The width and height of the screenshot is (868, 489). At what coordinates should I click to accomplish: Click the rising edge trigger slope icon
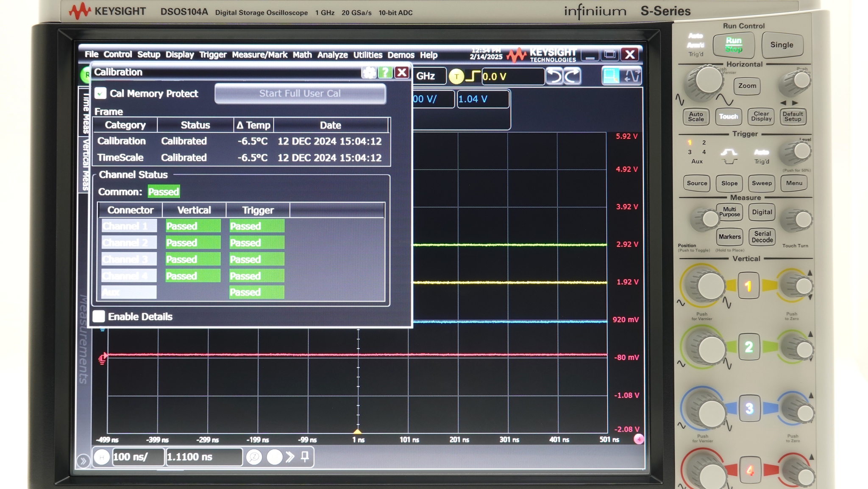pyautogui.click(x=473, y=77)
